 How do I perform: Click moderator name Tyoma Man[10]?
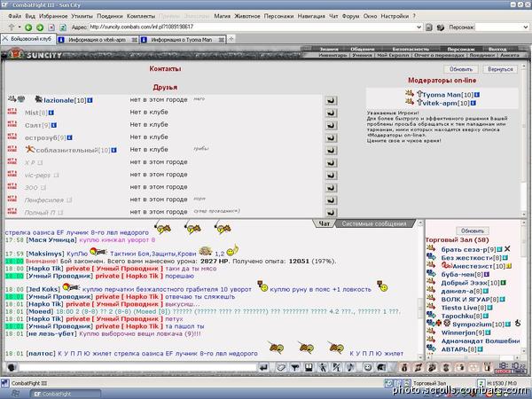click(x=448, y=95)
